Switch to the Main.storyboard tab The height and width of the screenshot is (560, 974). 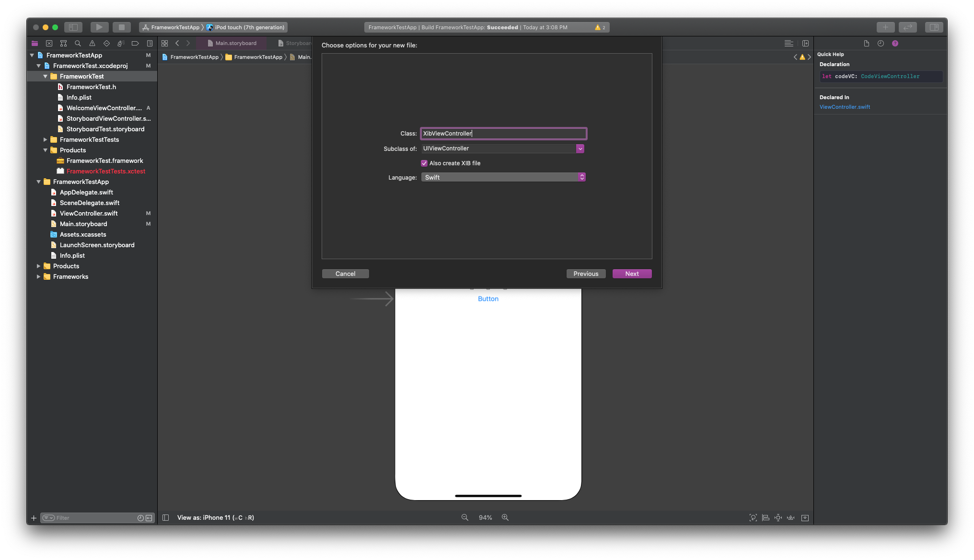click(x=235, y=43)
